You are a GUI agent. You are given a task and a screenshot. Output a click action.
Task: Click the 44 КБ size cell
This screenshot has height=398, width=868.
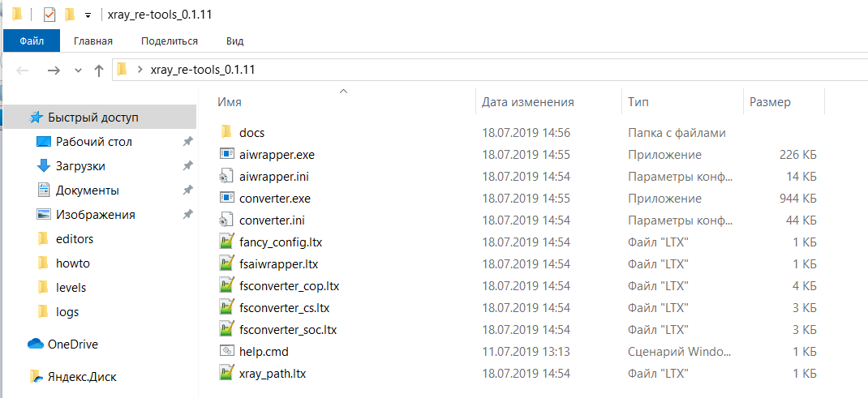pos(801,220)
